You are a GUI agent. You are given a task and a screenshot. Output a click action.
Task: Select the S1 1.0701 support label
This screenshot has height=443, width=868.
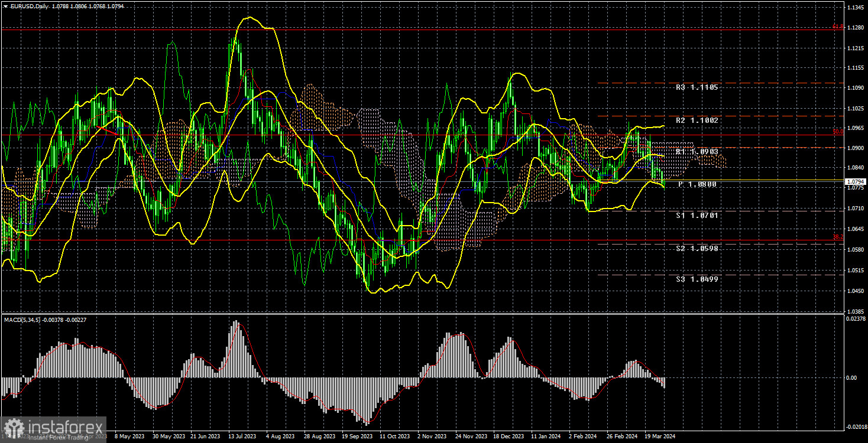click(x=697, y=216)
